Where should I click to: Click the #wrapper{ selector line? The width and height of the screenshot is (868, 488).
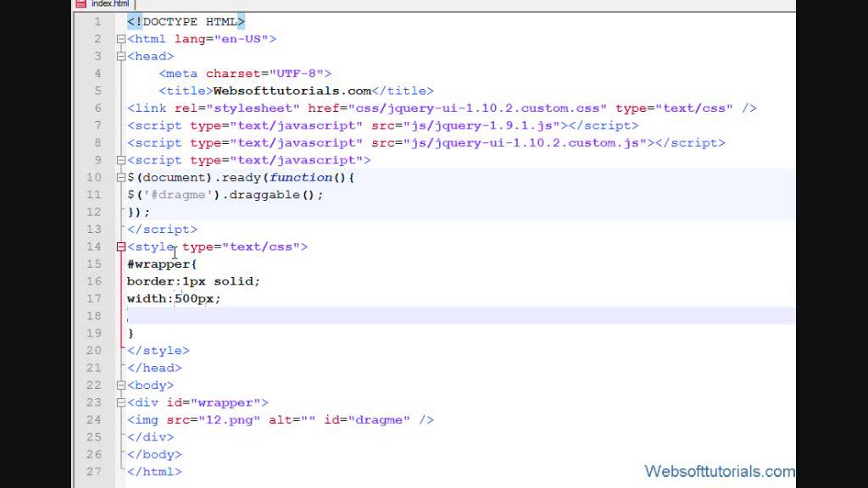pyautogui.click(x=162, y=264)
